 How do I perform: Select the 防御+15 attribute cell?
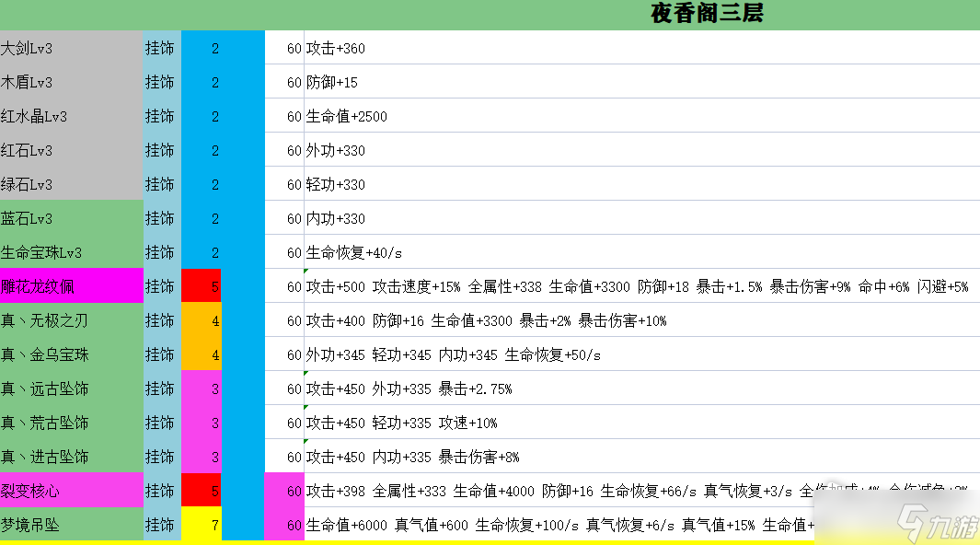pyautogui.click(x=642, y=82)
